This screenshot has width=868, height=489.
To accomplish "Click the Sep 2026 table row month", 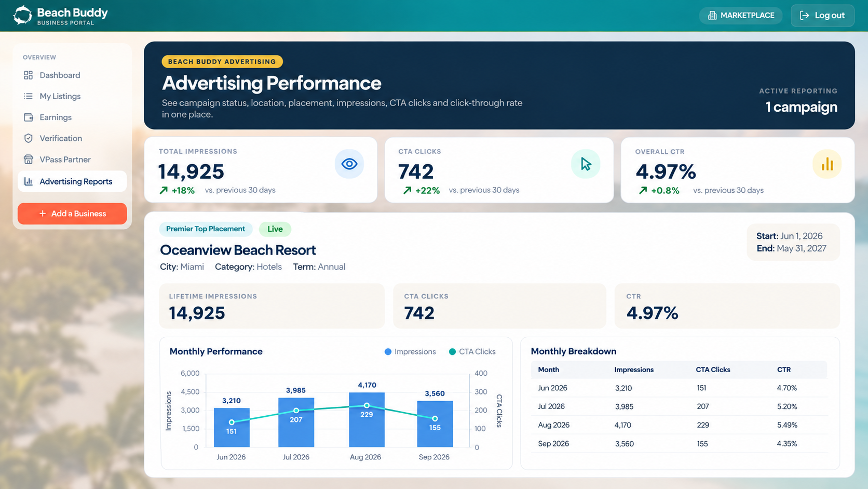I will pyautogui.click(x=553, y=444).
